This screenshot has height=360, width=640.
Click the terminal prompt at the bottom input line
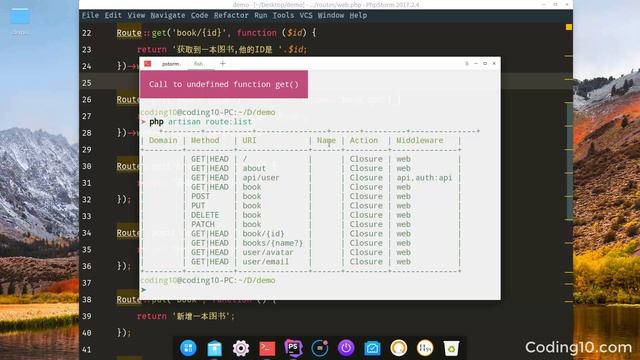(x=144, y=290)
